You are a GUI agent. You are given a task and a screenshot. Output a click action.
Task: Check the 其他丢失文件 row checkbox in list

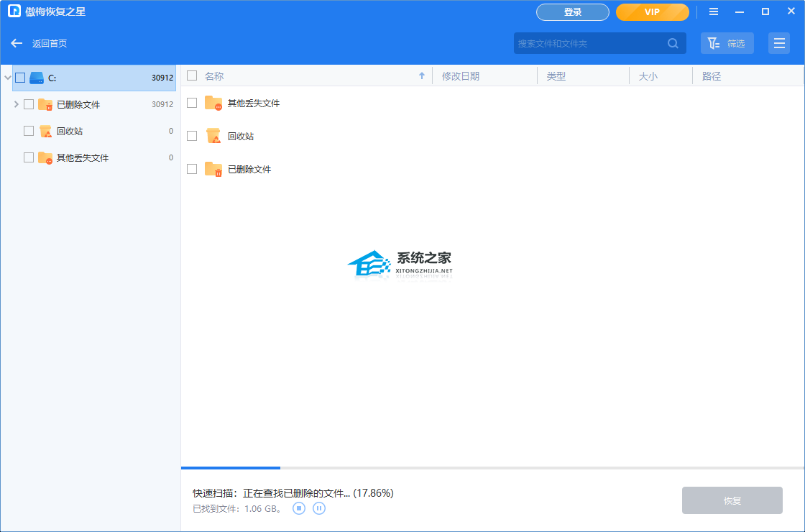[192, 104]
